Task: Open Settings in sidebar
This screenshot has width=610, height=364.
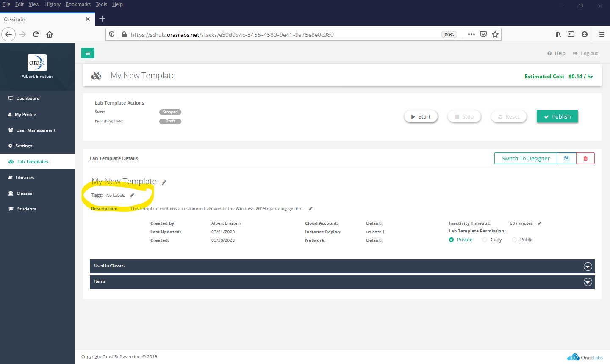Action: coord(37,146)
